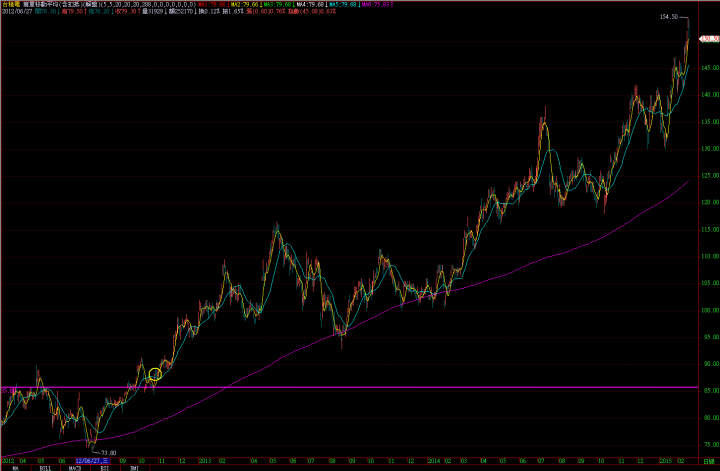Click the MA5 value in header
This screenshot has width=720, height=471.
tap(343, 5)
